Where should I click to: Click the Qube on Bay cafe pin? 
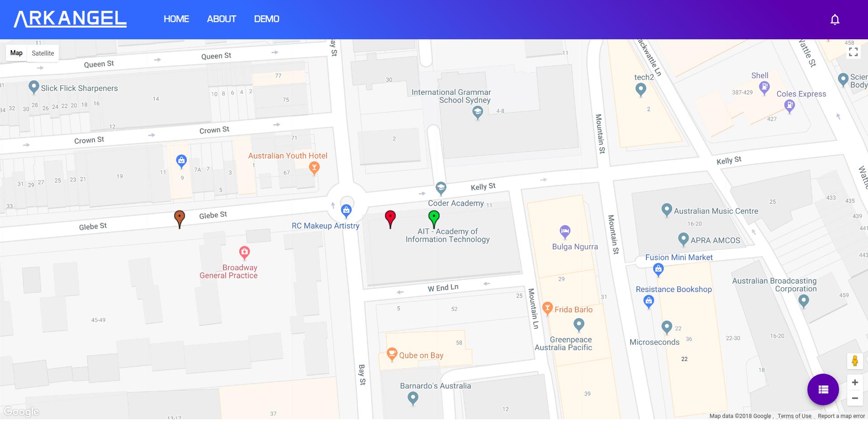coord(392,354)
